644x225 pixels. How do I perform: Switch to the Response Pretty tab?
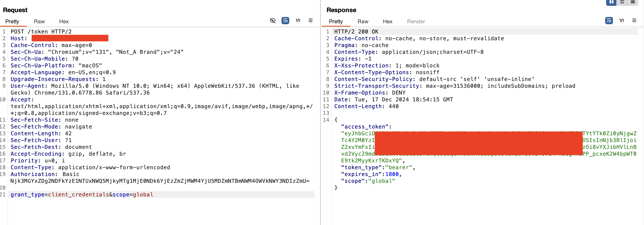[x=336, y=22]
